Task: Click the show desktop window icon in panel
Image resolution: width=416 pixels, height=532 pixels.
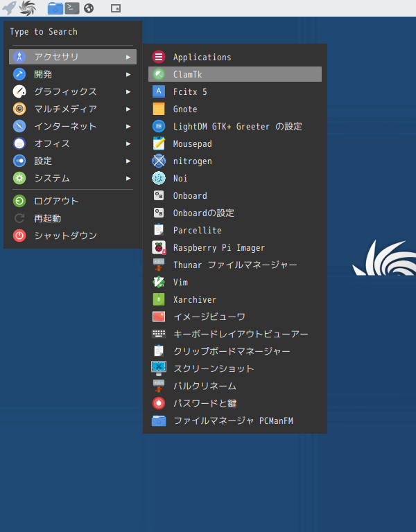Action: click(116, 8)
